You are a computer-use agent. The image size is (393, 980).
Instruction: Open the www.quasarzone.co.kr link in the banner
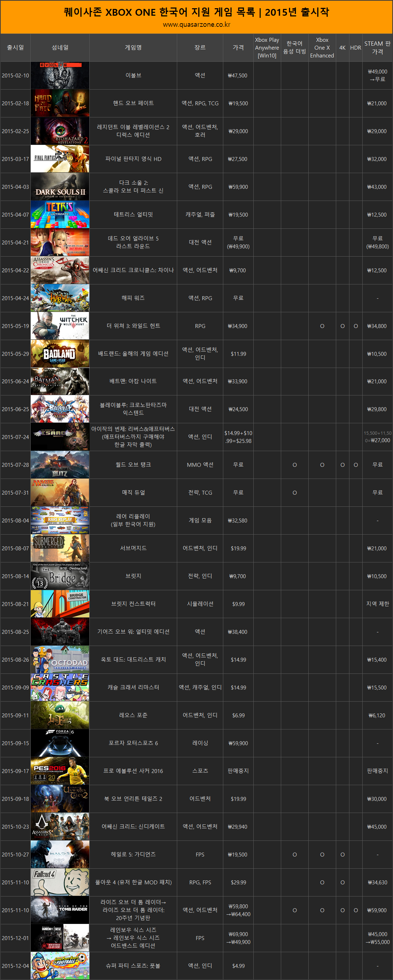[196, 25]
